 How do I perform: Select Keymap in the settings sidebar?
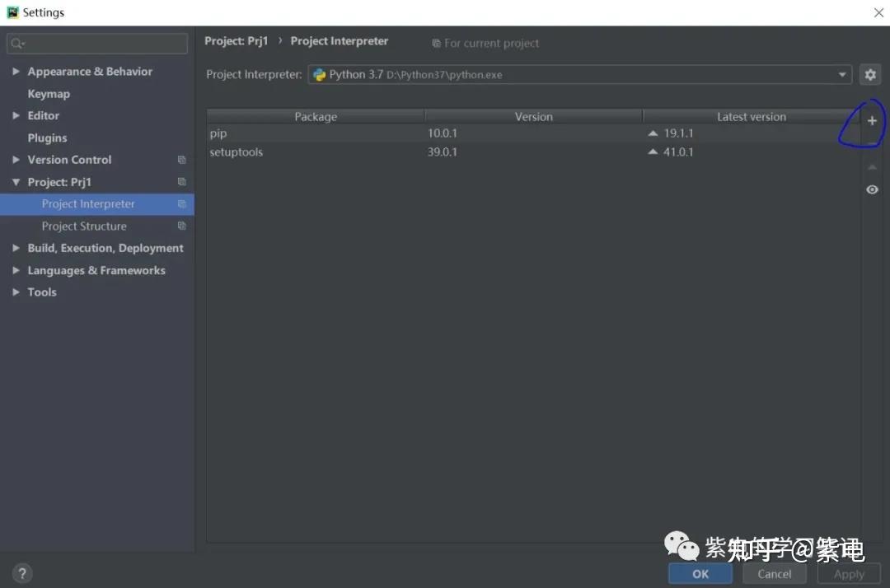point(49,93)
